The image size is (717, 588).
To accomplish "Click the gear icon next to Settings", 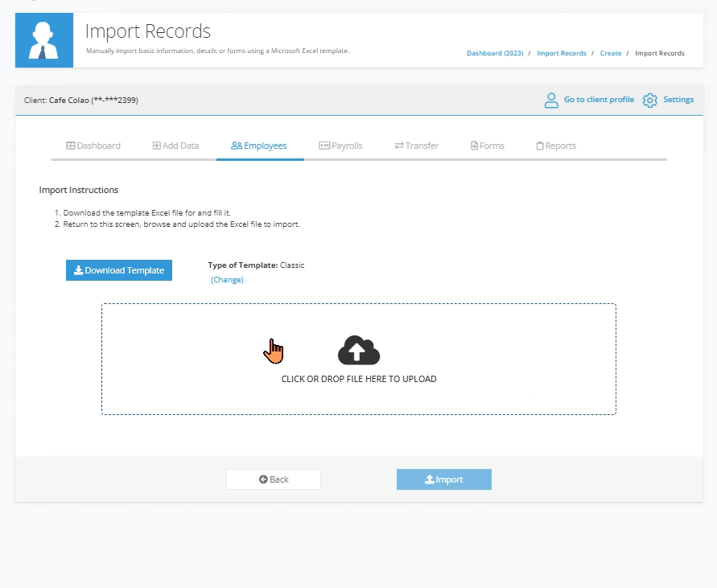I will (x=649, y=100).
